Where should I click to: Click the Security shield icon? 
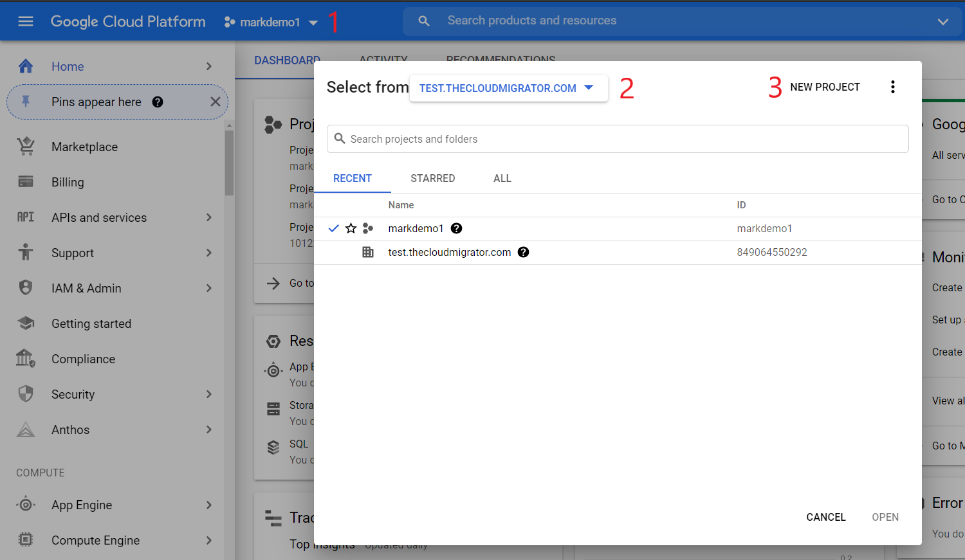click(26, 393)
